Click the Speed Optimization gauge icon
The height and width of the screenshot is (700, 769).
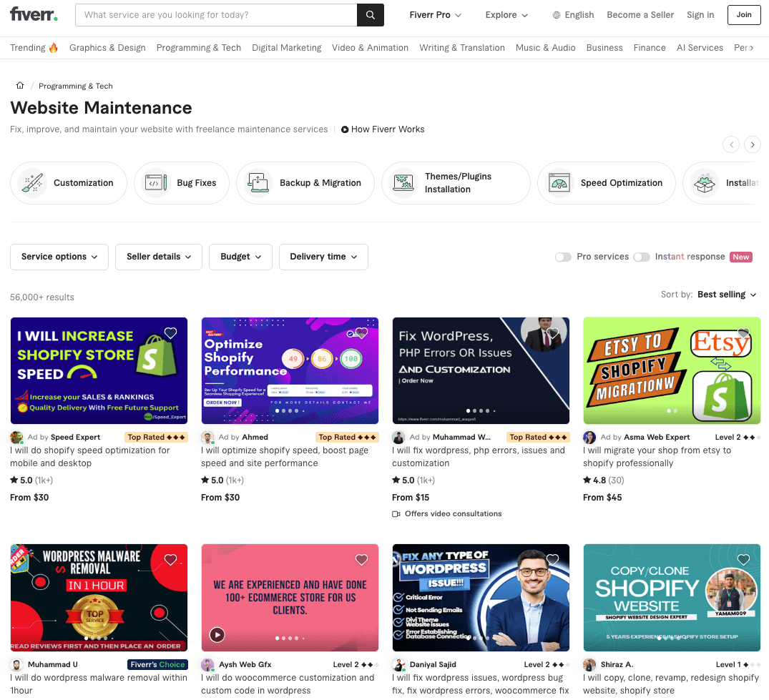coord(559,183)
